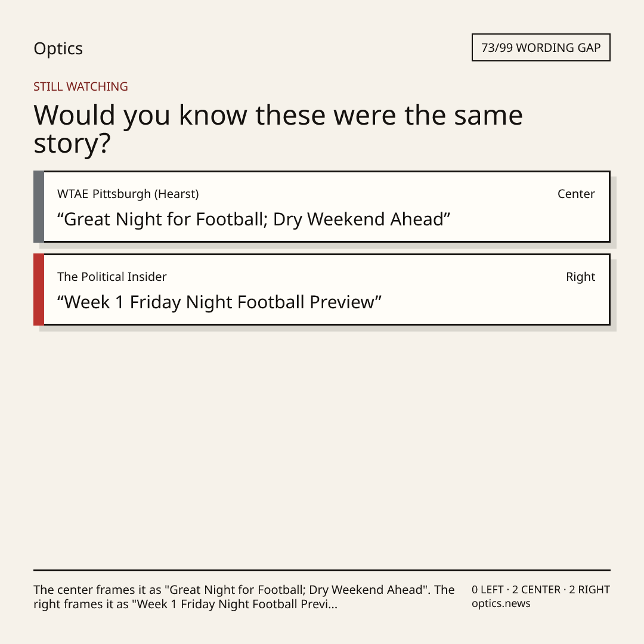644x644 pixels.
Task: Click the "0 LEFT" count in footer
Action: click(488, 590)
